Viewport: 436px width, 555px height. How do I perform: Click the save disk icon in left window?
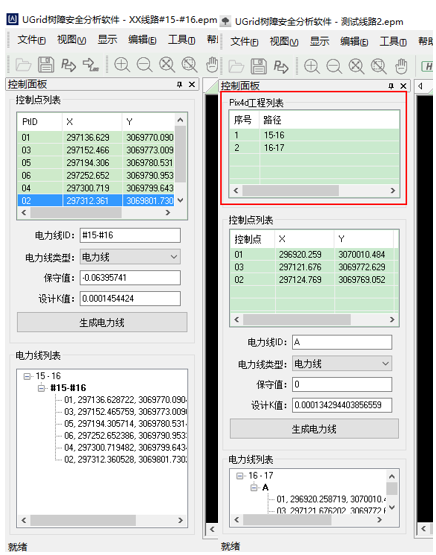coord(46,65)
